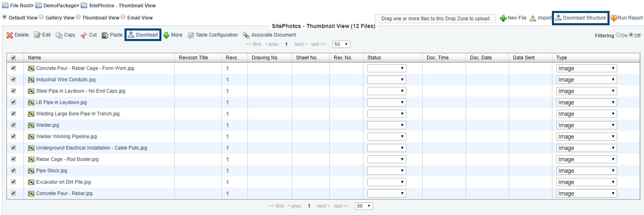
Task: Click the red Delete icon
Action: 10,35
